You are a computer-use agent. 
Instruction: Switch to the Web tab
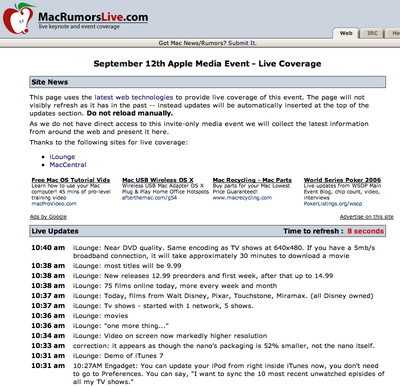(x=346, y=33)
